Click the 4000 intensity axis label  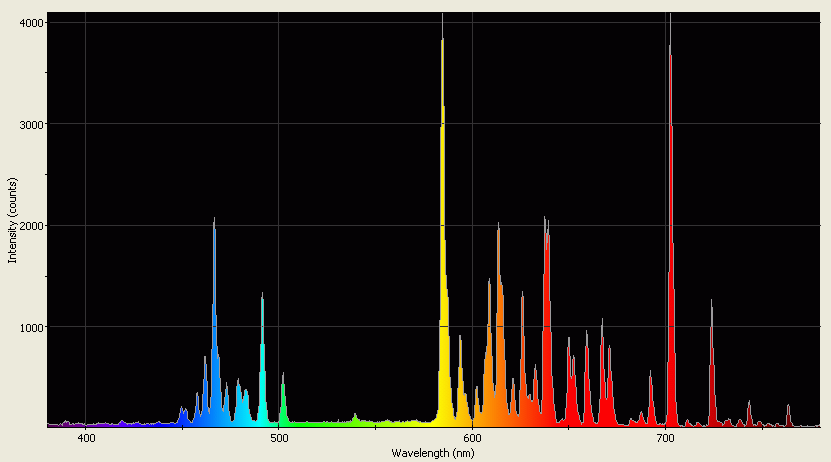tap(31, 23)
